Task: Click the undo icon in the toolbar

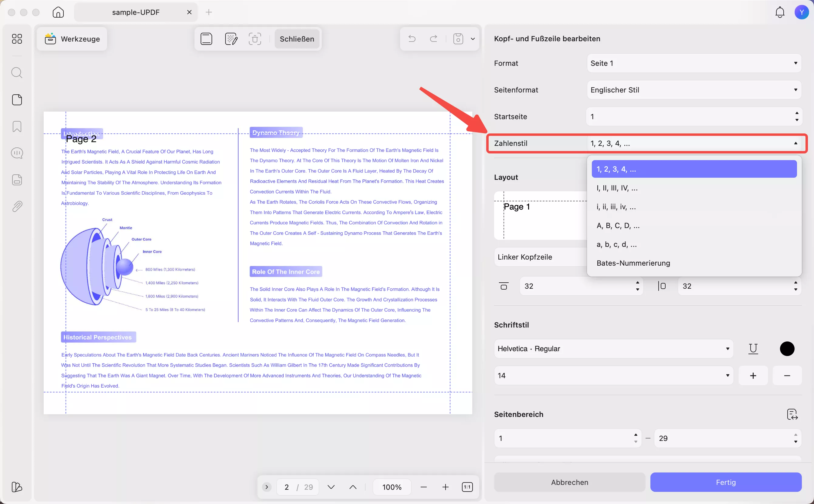Action: 411,39
